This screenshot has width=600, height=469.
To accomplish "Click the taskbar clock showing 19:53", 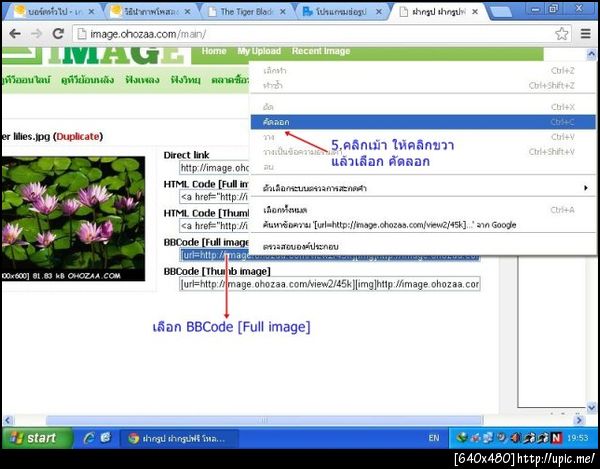I will point(577,438).
